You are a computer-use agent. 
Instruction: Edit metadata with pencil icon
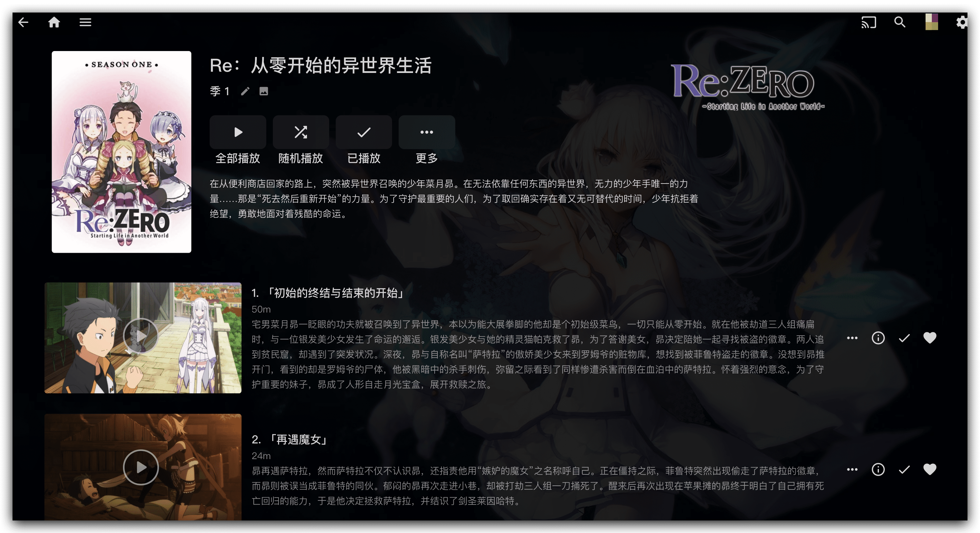[x=245, y=91]
